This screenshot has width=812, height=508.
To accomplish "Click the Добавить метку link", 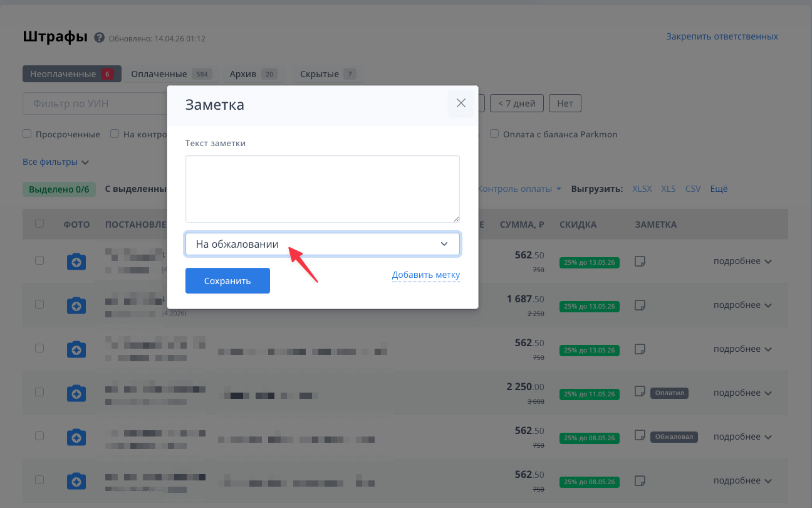I will (425, 275).
